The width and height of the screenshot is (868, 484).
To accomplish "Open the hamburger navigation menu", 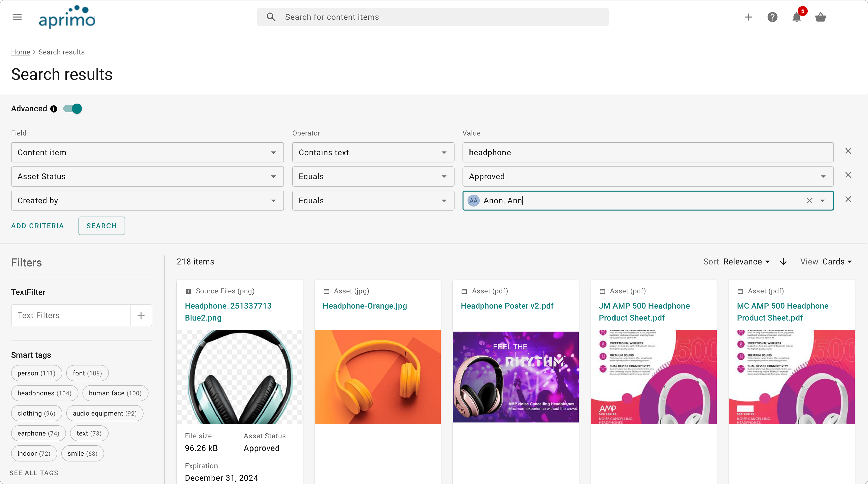I will click(x=17, y=17).
